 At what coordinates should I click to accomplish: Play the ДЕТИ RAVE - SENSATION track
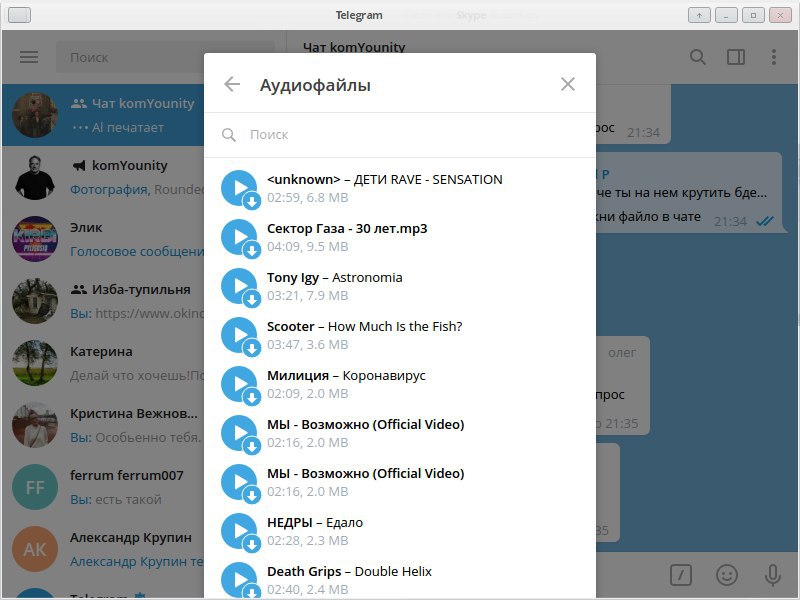click(x=239, y=188)
